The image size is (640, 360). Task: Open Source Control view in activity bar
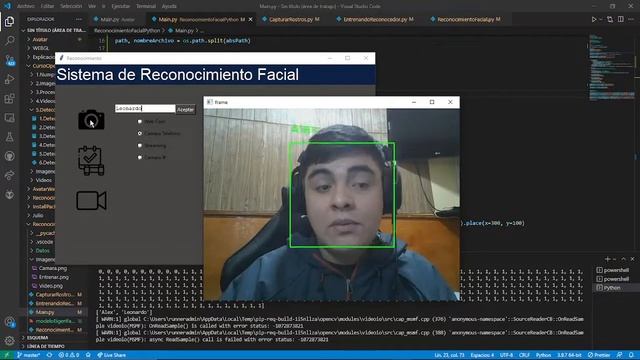point(9,60)
